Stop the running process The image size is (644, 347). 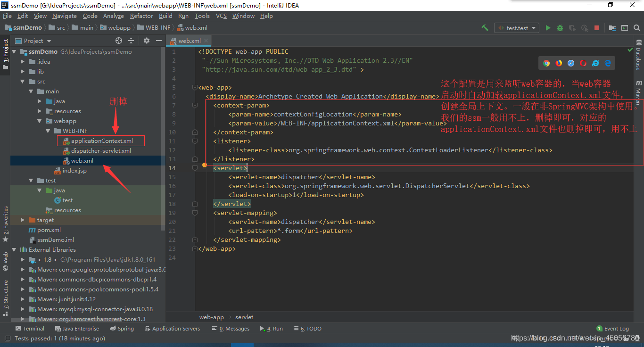click(x=597, y=28)
